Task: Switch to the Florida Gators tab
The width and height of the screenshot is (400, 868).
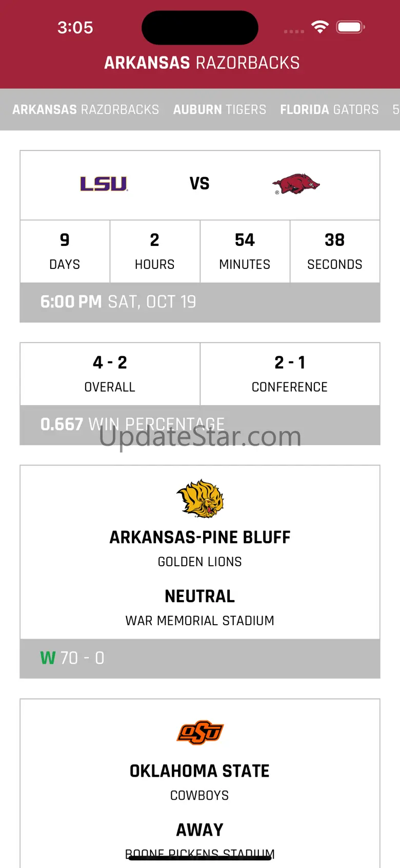Action: click(x=329, y=109)
